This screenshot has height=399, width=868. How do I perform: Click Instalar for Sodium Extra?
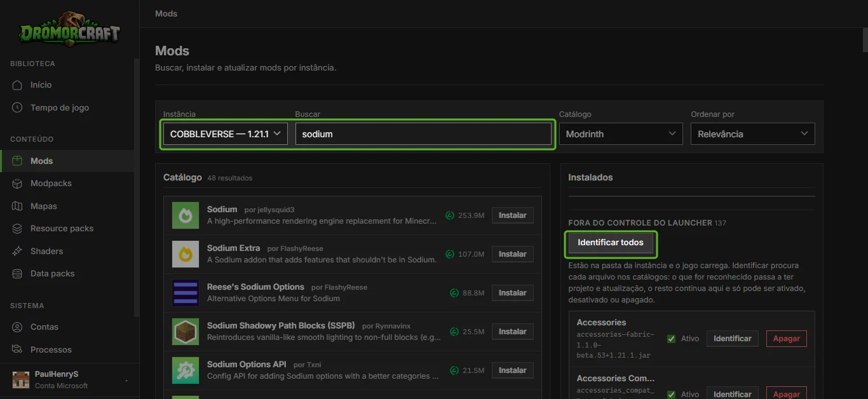point(512,254)
